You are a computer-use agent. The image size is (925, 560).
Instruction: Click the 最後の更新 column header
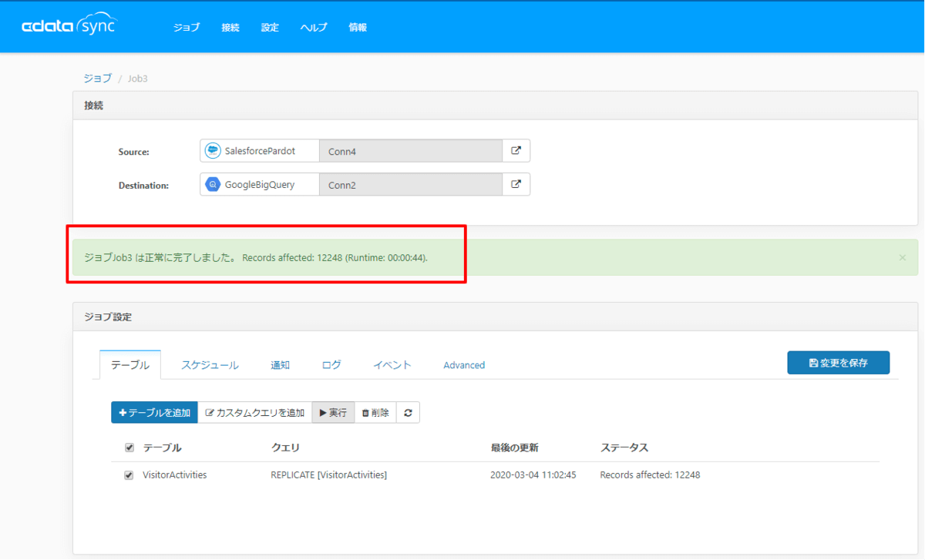click(514, 448)
